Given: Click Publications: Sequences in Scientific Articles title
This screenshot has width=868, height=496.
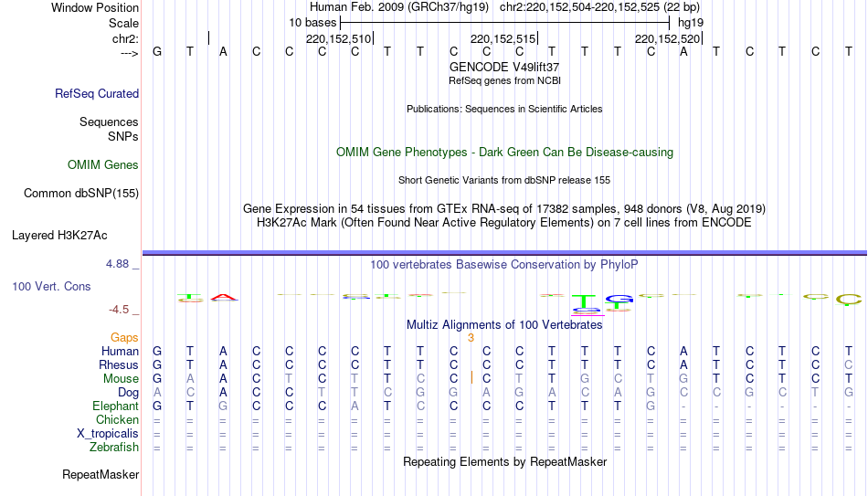Looking at the screenshot, I should (x=504, y=109).
